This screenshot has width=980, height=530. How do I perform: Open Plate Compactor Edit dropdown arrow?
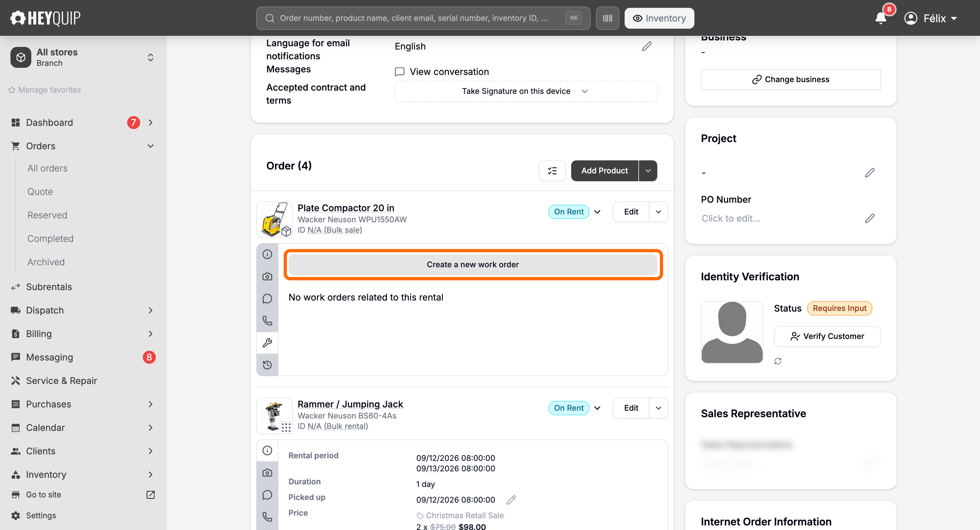click(x=659, y=212)
